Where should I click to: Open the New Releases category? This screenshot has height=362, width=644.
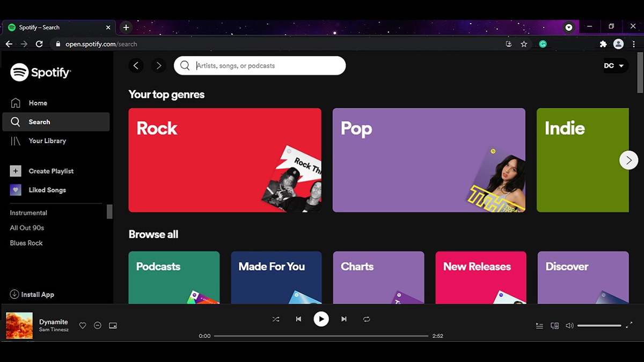[x=481, y=278]
